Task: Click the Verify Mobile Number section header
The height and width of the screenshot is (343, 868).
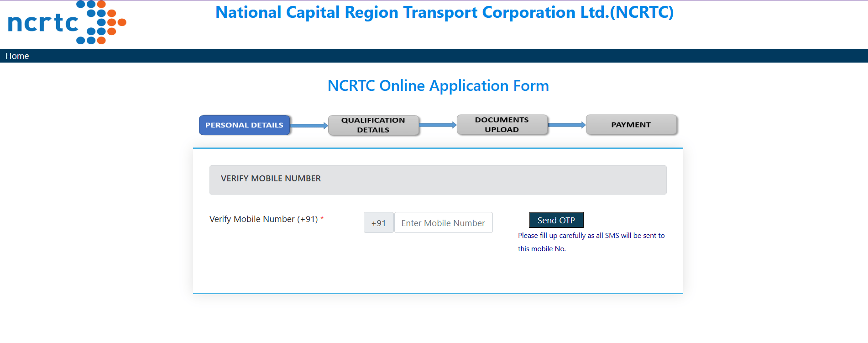Action: (271, 179)
